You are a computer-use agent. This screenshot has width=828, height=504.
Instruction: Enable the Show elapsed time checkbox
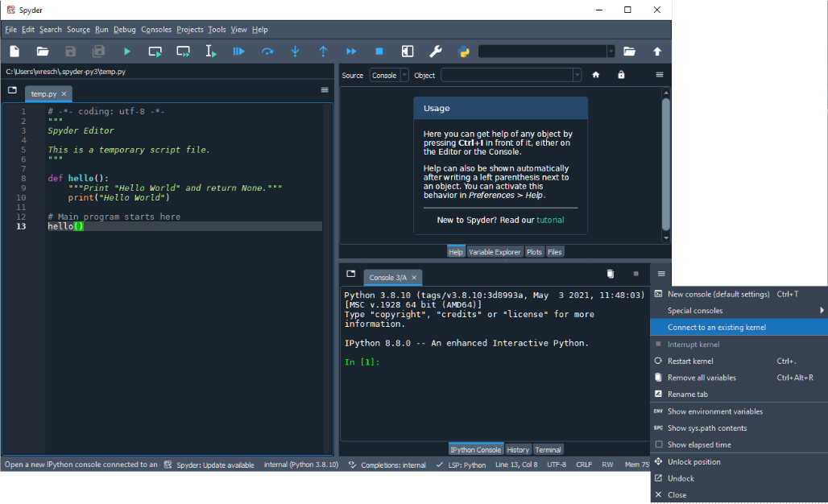coord(659,444)
